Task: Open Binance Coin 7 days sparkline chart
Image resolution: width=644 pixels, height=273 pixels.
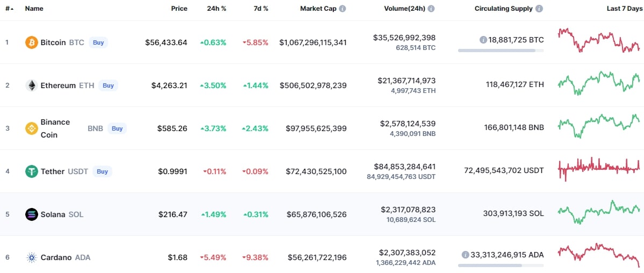Action: pyautogui.click(x=599, y=126)
